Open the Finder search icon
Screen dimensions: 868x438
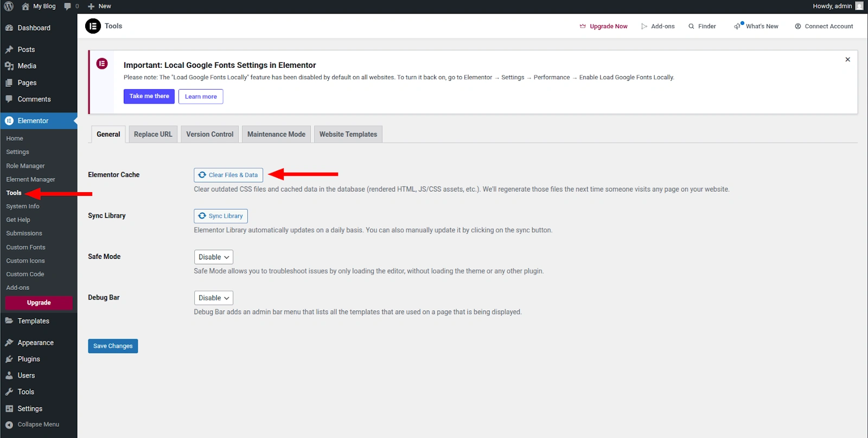click(691, 26)
